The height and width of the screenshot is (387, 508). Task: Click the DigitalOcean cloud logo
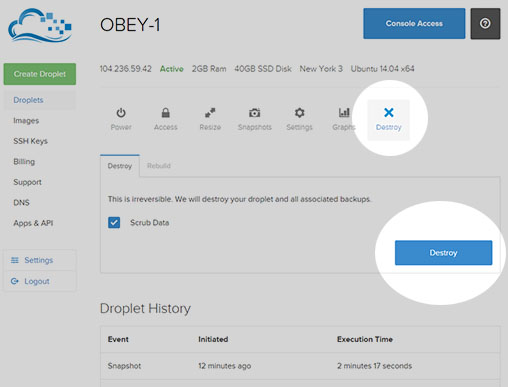[x=40, y=26]
